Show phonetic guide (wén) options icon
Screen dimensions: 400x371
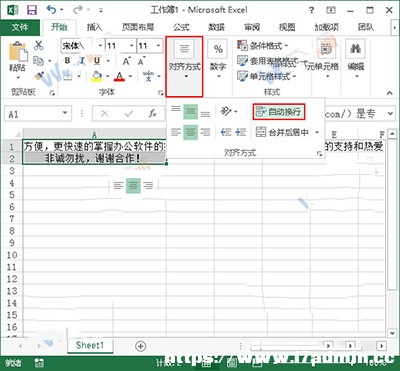(x=149, y=76)
